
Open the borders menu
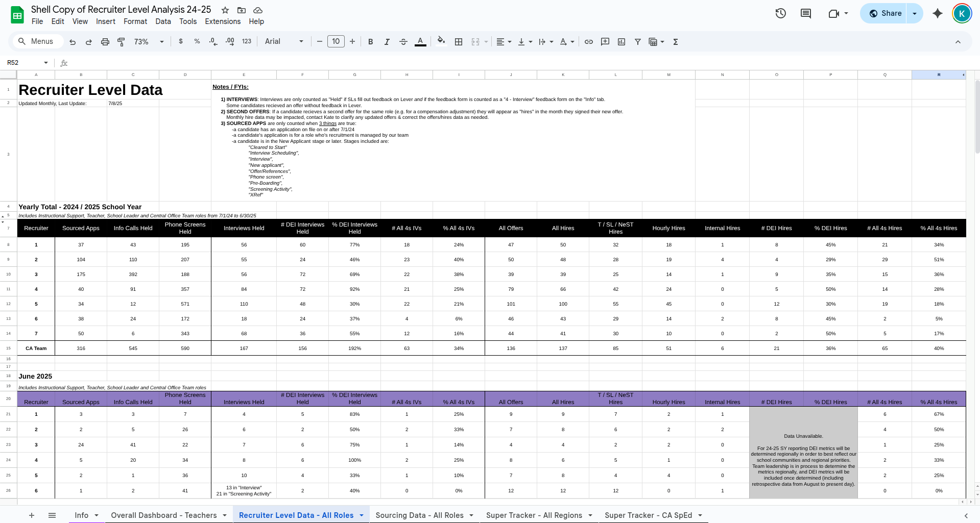[x=458, y=41]
